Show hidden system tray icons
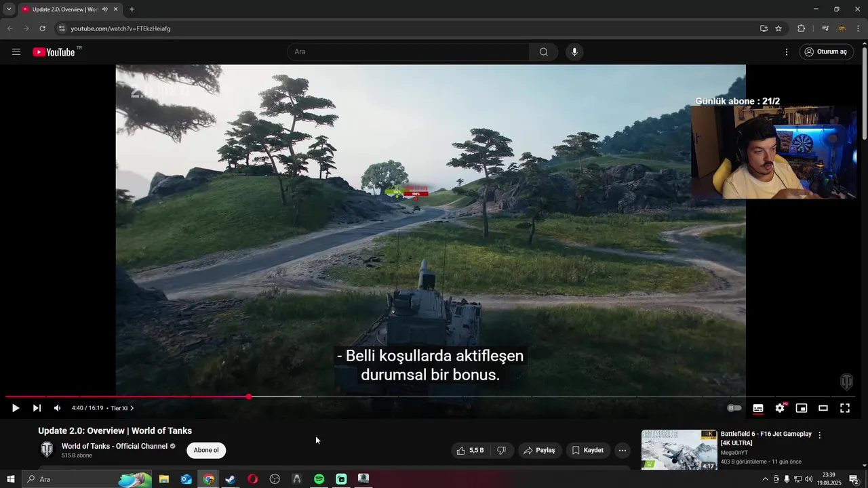This screenshot has width=868, height=488. click(x=766, y=479)
